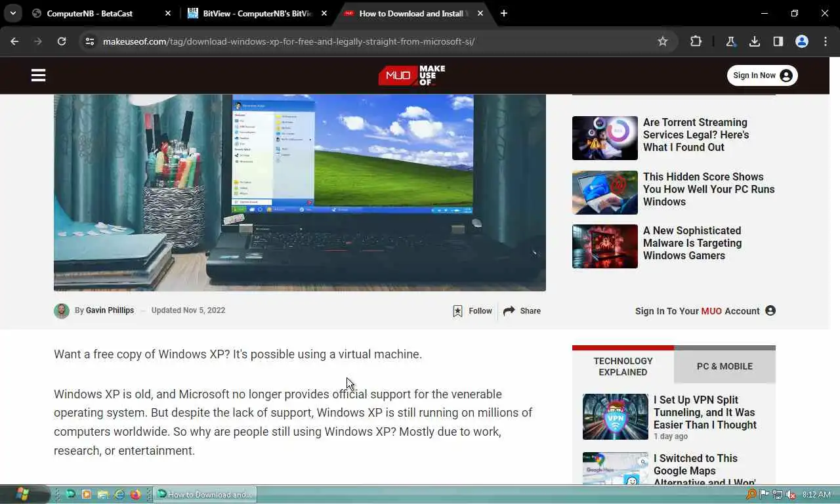Open the browser profile menu
Image resolution: width=840 pixels, height=504 pixels.
802,41
